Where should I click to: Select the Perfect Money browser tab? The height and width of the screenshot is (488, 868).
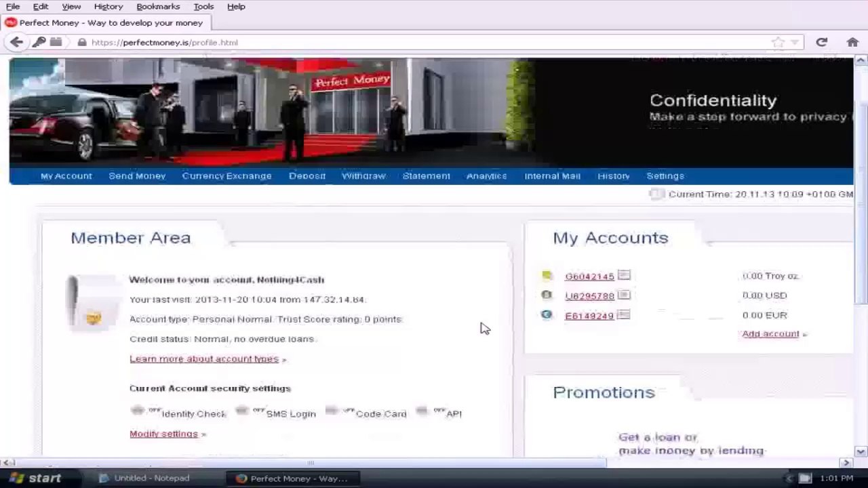(x=106, y=22)
